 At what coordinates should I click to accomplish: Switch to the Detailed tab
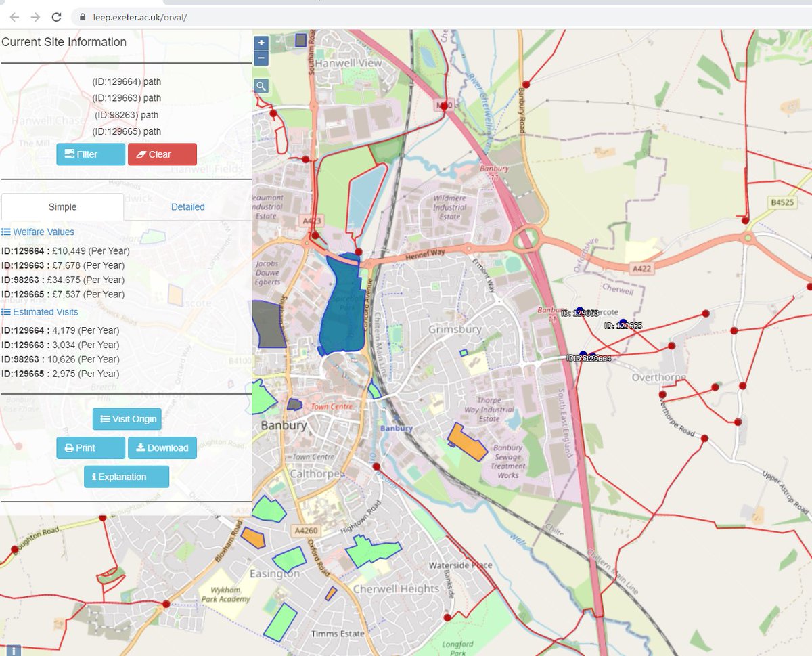click(187, 207)
